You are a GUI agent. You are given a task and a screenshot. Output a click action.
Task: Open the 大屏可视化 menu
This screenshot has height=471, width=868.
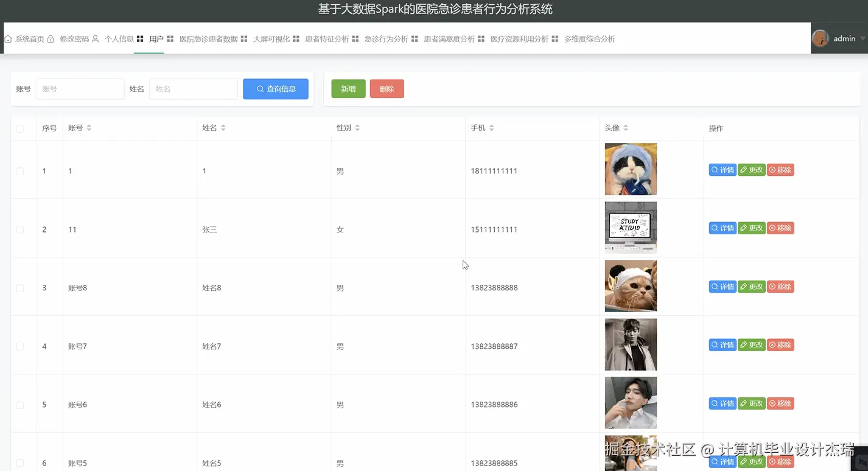click(273, 38)
